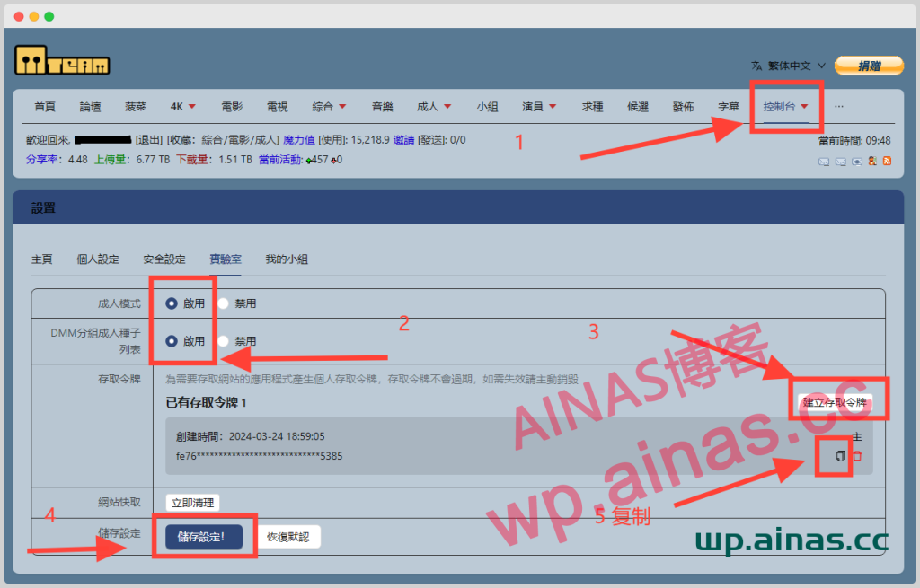The width and height of the screenshot is (920, 588).
Task: Open the 菠菜 navigation item
Action: click(136, 107)
